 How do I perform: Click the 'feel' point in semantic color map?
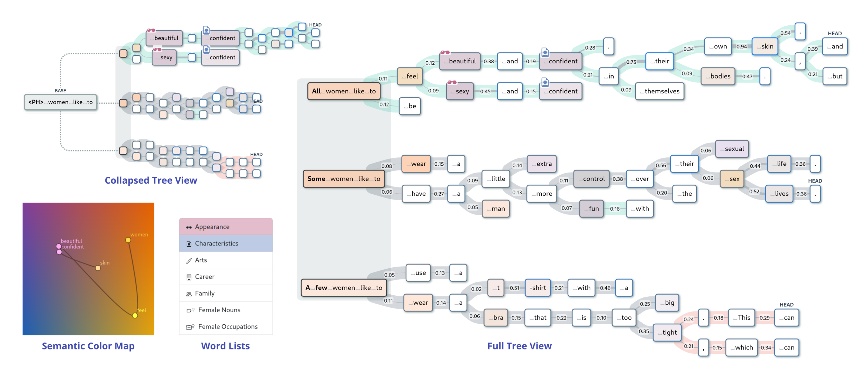click(135, 316)
